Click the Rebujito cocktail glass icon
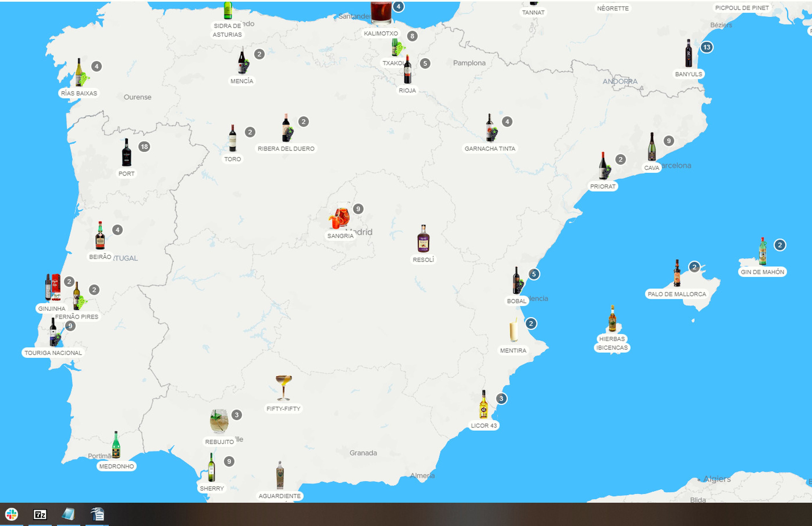This screenshot has height=526, width=812. coord(219,421)
